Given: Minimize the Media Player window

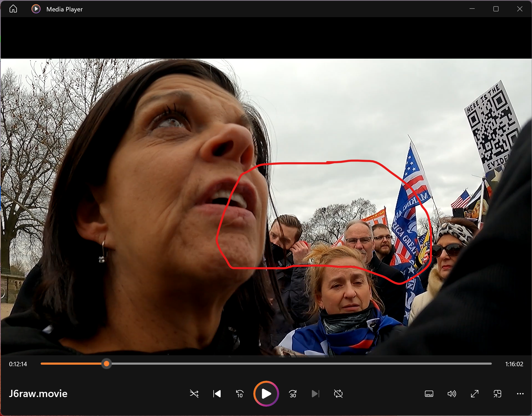Looking at the screenshot, I should tap(472, 9).
